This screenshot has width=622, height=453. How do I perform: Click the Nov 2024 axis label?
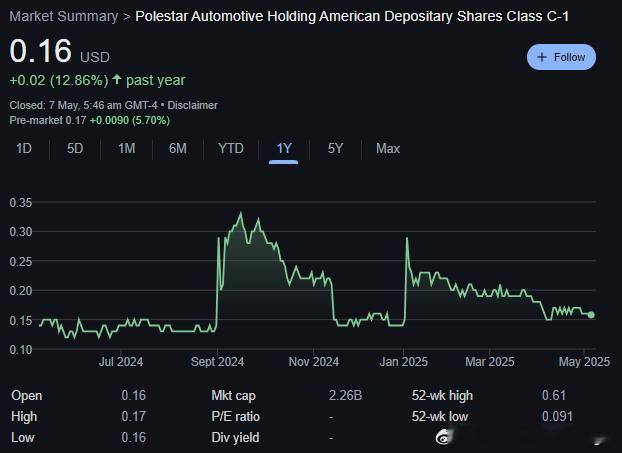pyautogui.click(x=313, y=362)
